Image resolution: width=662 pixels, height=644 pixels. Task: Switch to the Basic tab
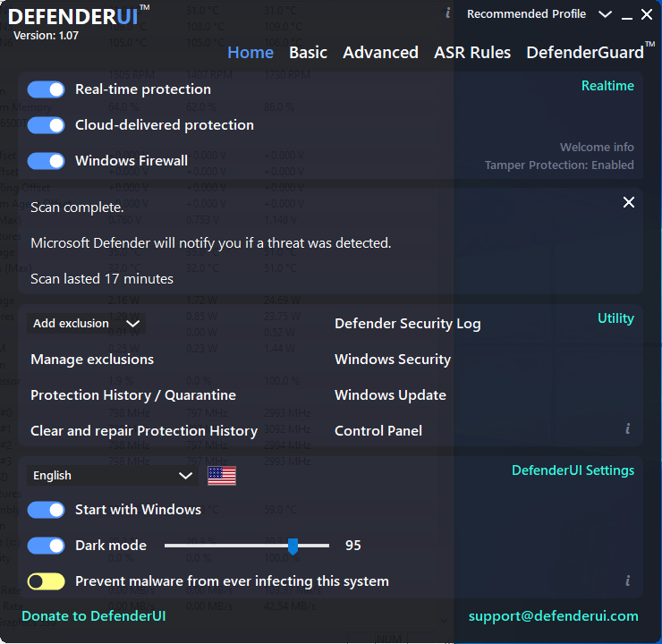point(309,53)
